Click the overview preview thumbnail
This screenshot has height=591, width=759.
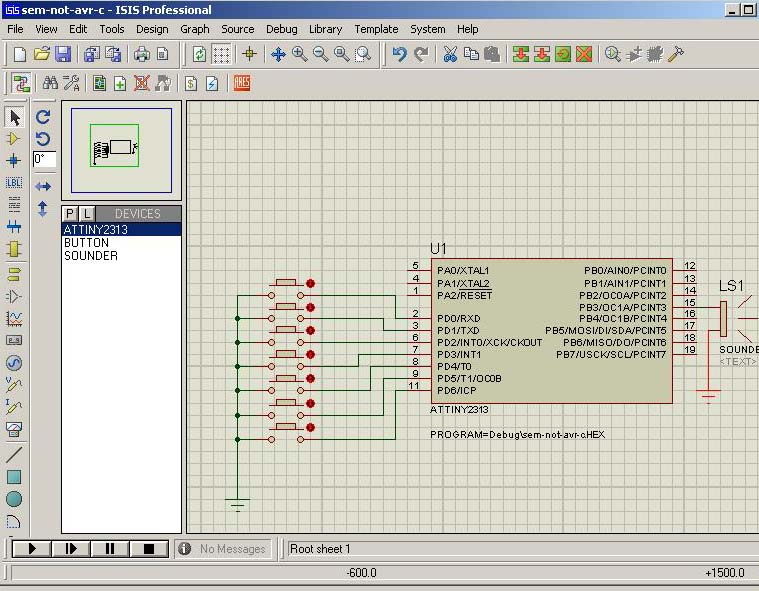(121, 150)
